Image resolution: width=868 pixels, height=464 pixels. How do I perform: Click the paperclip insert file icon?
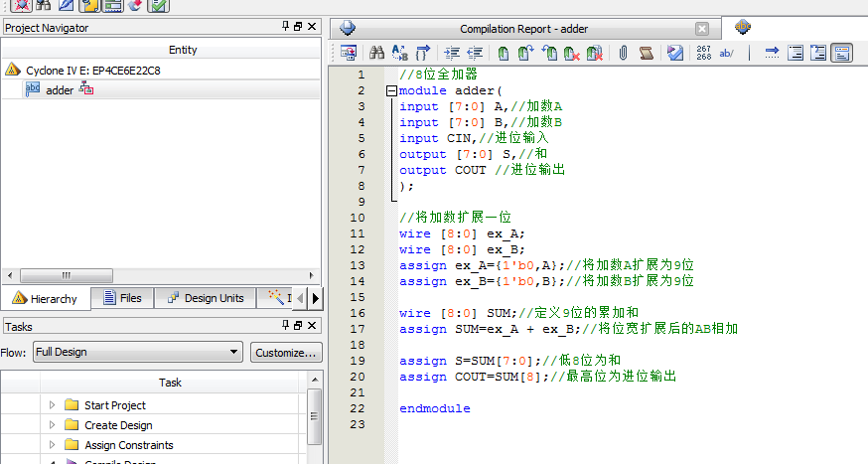coord(623,53)
